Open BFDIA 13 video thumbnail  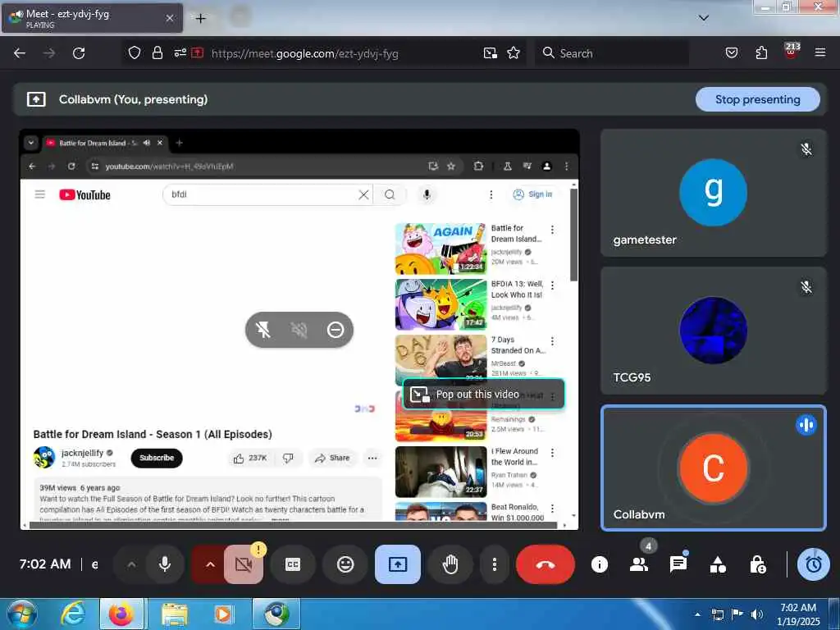(441, 304)
